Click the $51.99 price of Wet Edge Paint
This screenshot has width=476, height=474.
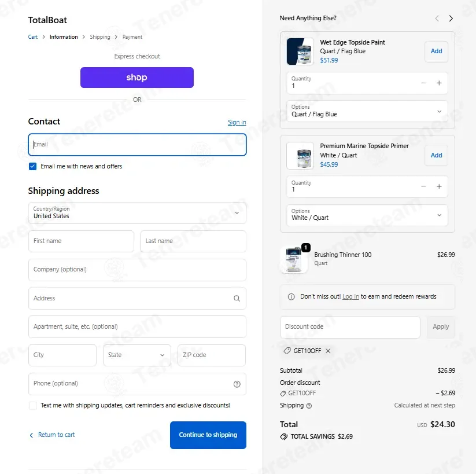coord(329,60)
